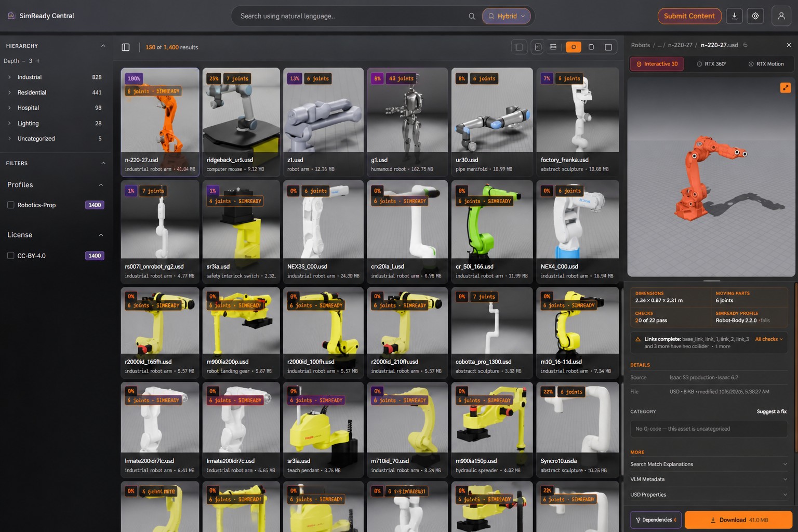Image resolution: width=798 pixels, height=532 pixels.
Task: Click the Submit Content button
Action: pos(689,16)
